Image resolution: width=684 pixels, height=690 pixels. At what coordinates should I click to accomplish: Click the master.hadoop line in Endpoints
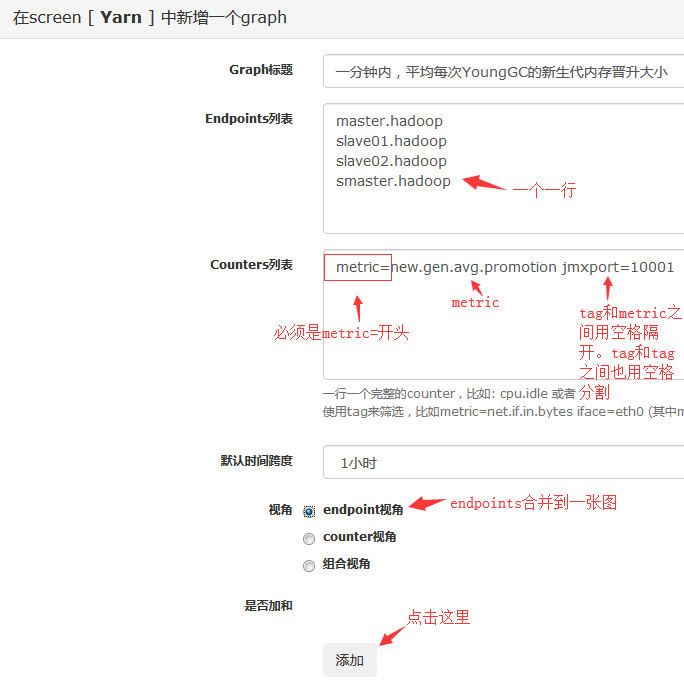(389, 121)
